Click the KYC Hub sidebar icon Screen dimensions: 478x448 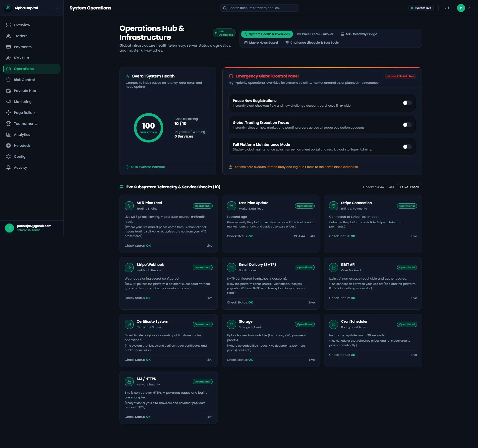click(8, 58)
